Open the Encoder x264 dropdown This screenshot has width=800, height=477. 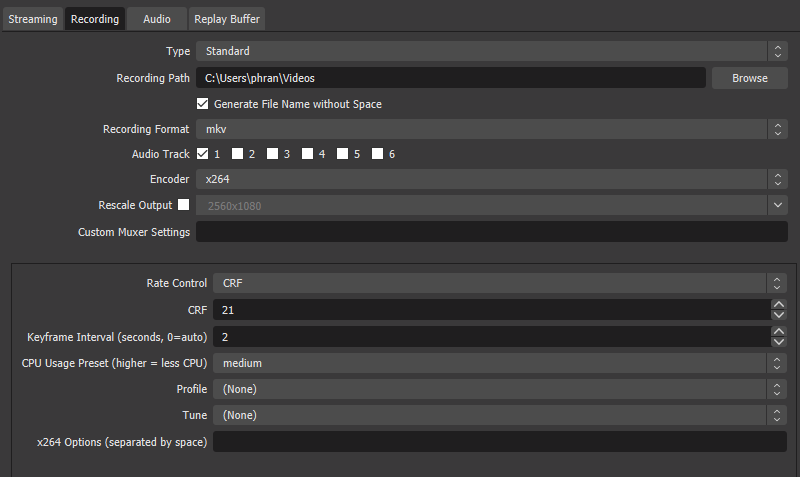click(x=491, y=179)
